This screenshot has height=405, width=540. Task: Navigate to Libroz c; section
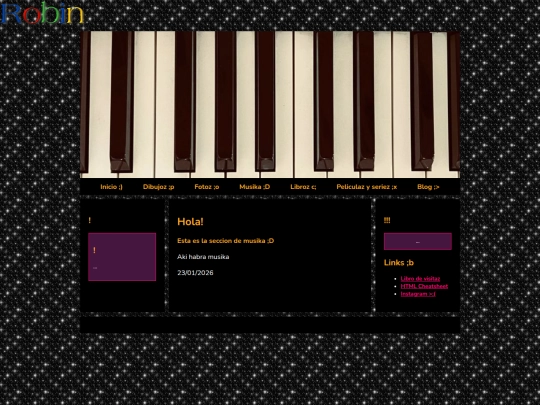pos(303,187)
